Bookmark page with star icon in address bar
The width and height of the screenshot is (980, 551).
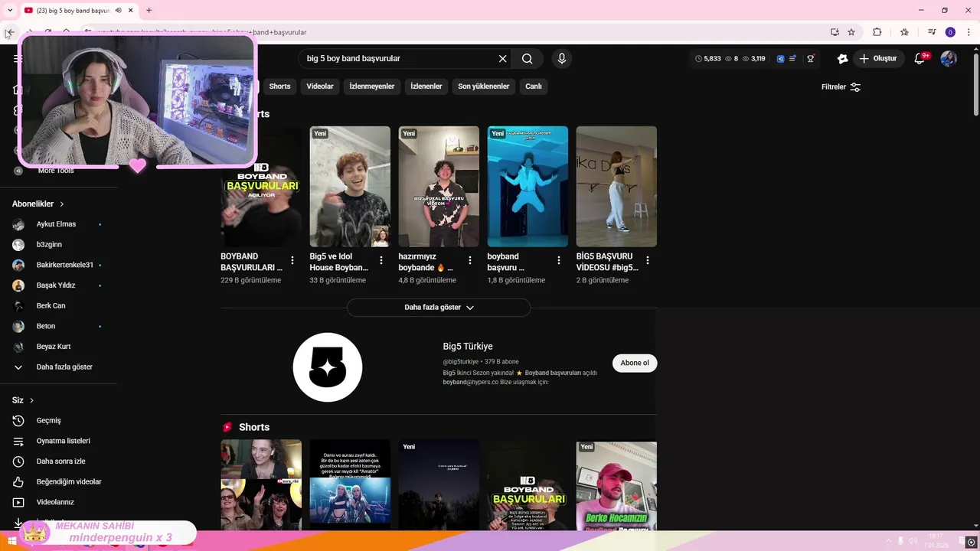[x=851, y=32]
